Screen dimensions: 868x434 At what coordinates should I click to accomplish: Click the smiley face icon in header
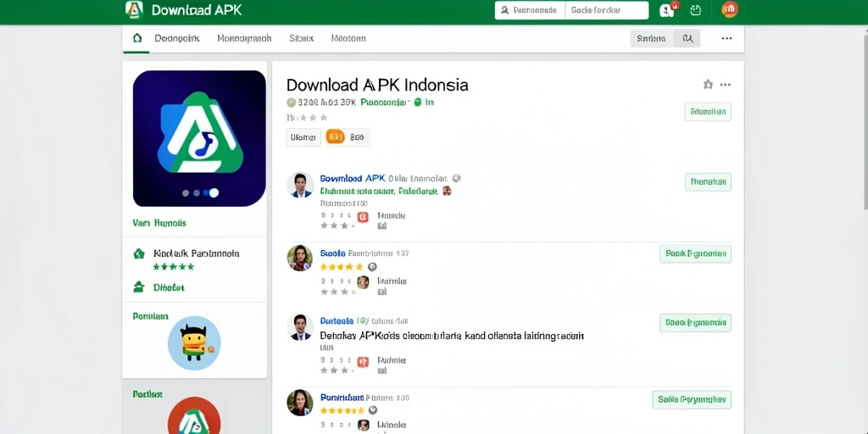pos(696,10)
